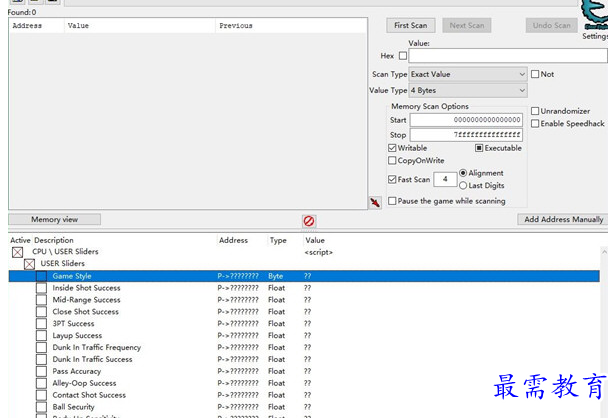This screenshot has width=615, height=418.
Task: Enable the Unrandomizer checkbox
Action: [535, 111]
